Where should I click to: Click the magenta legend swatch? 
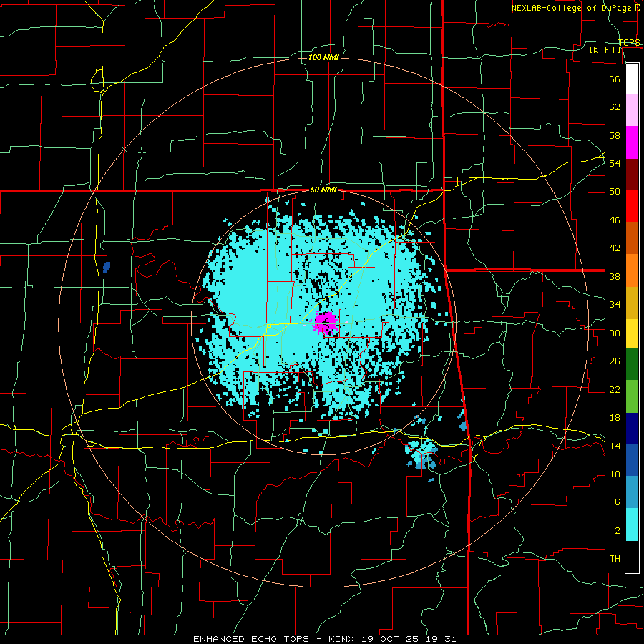coord(632,142)
